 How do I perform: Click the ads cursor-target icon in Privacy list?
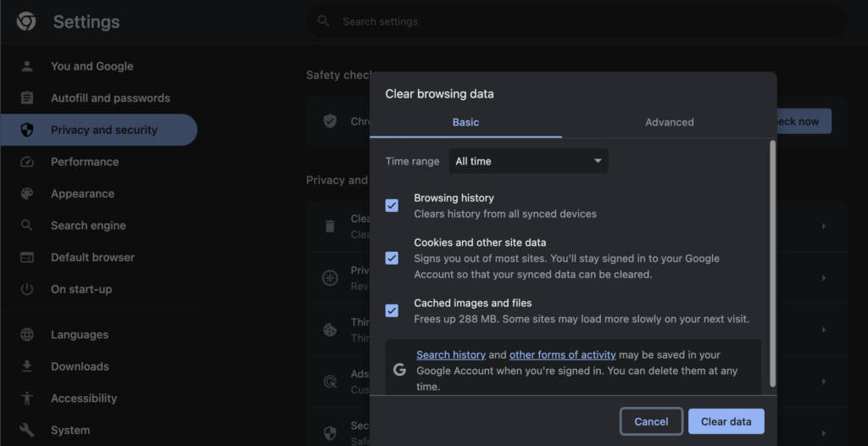(330, 382)
